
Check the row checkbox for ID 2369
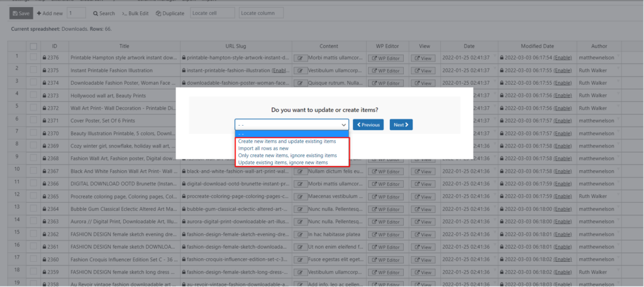(34, 146)
